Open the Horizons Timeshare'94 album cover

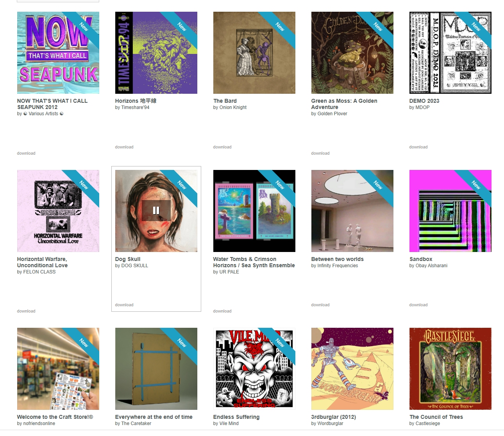(156, 53)
